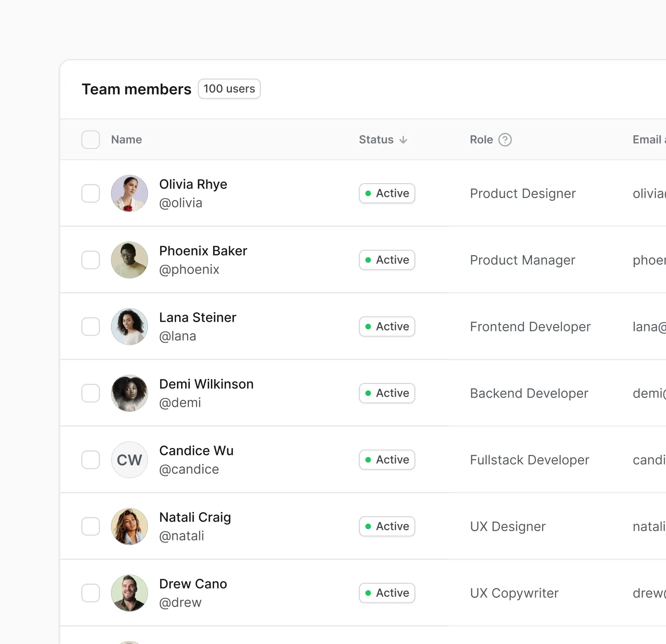Toggle the select-all checkbox in header
The image size is (666, 644).
[90, 139]
